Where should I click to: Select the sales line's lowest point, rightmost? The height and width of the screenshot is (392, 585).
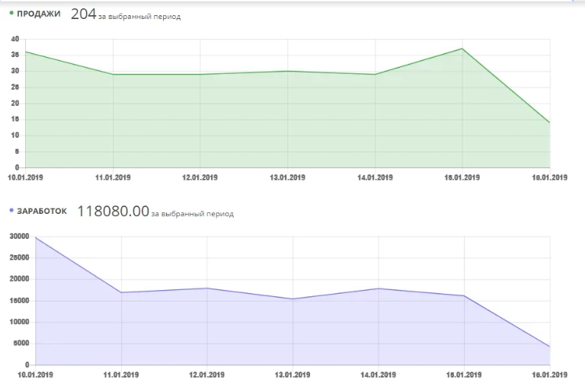pos(549,123)
